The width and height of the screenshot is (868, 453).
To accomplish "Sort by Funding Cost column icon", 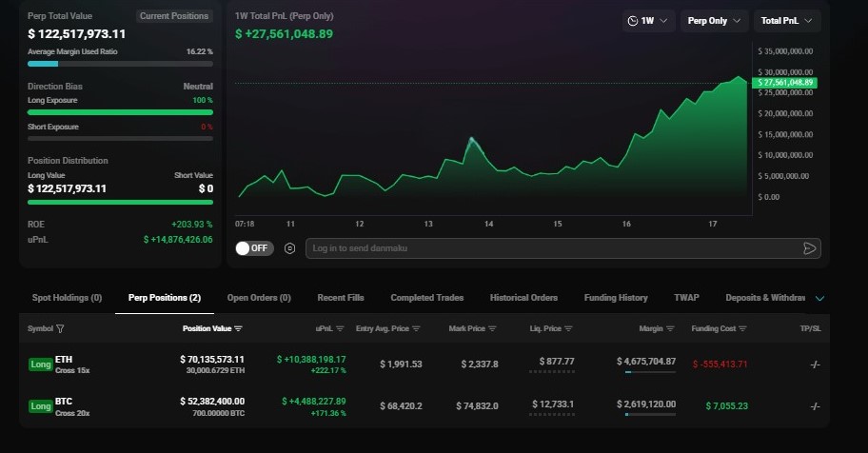I will (743, 329).
